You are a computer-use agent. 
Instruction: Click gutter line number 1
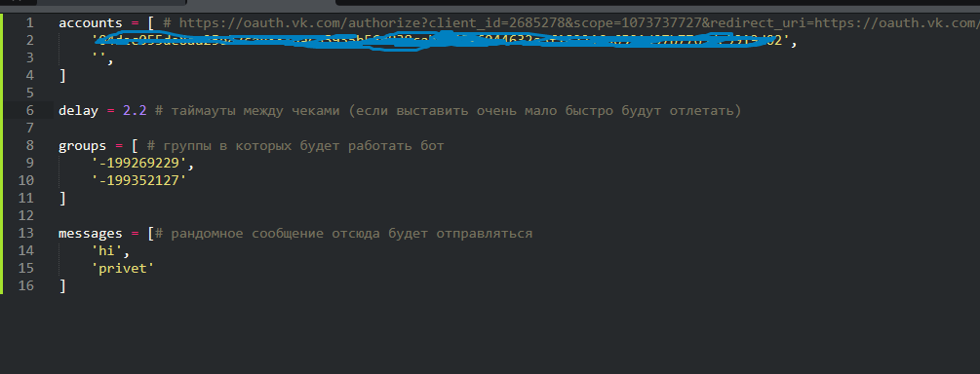click(29, 23)
